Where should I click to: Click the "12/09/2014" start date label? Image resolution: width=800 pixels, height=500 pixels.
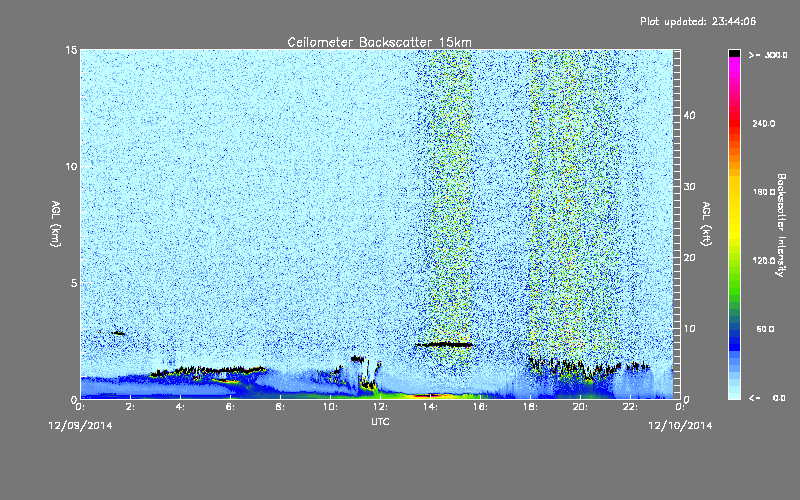(80, 425)
